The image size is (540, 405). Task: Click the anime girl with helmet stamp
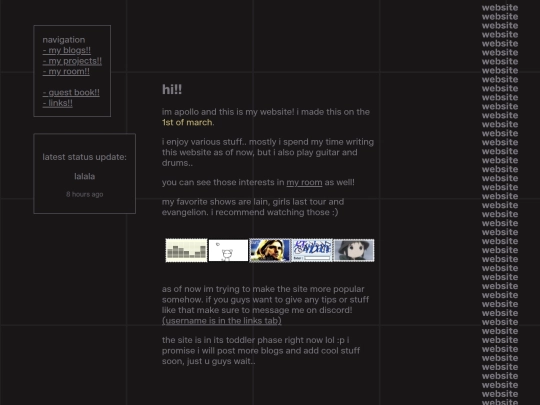[354, 250]
